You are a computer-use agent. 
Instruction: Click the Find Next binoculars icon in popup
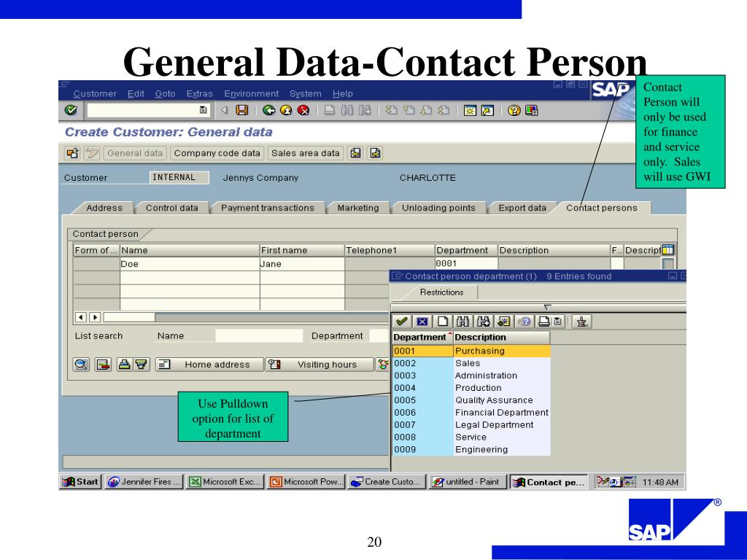pos(483,322)
